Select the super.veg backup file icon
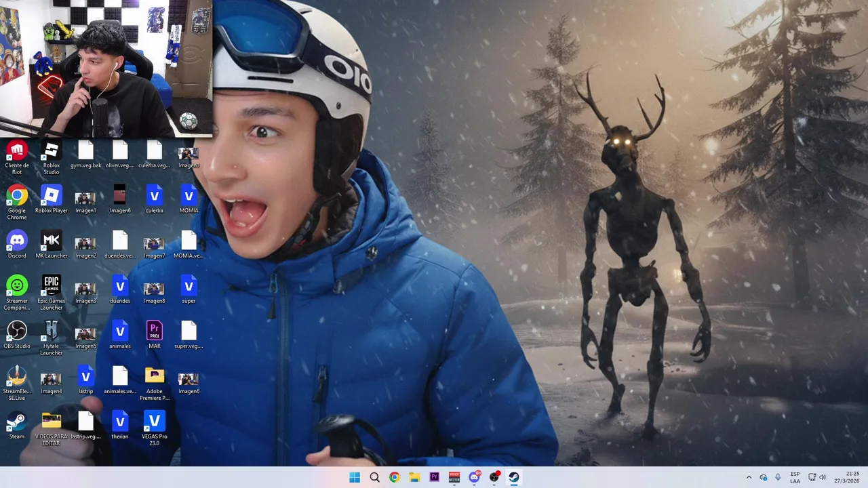Screen dimensions: 868x488 pos(189,335)
